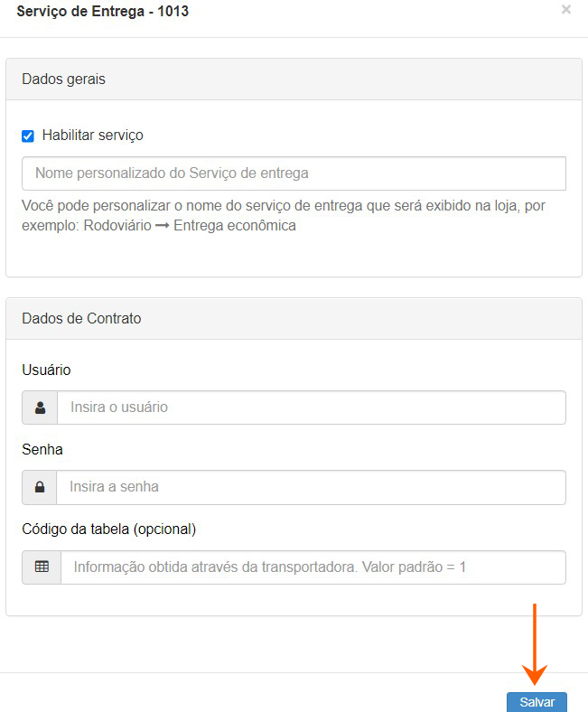Click the Usuário field label
This screenshot has height=712, width=588.
coord(46,370)
